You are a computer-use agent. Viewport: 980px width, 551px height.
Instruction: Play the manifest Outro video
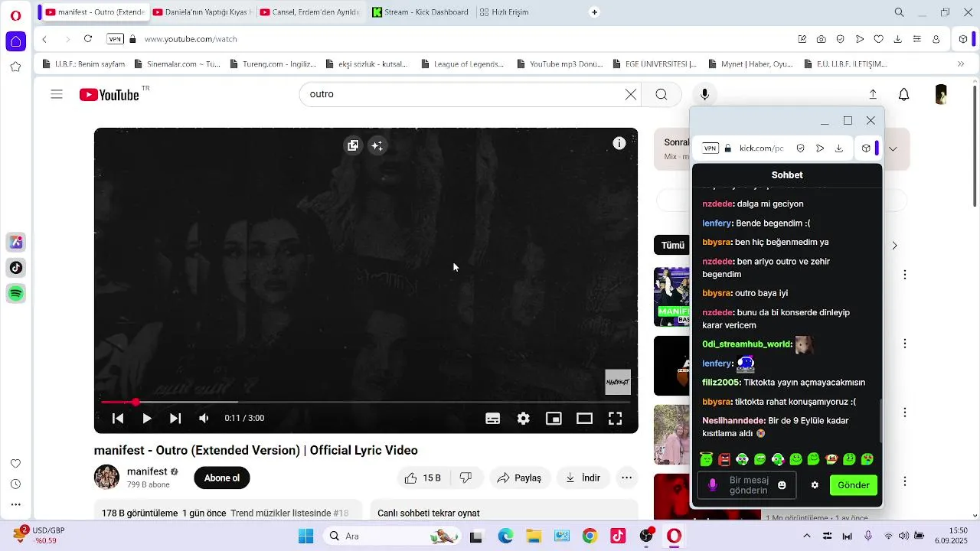coord(146,419)
